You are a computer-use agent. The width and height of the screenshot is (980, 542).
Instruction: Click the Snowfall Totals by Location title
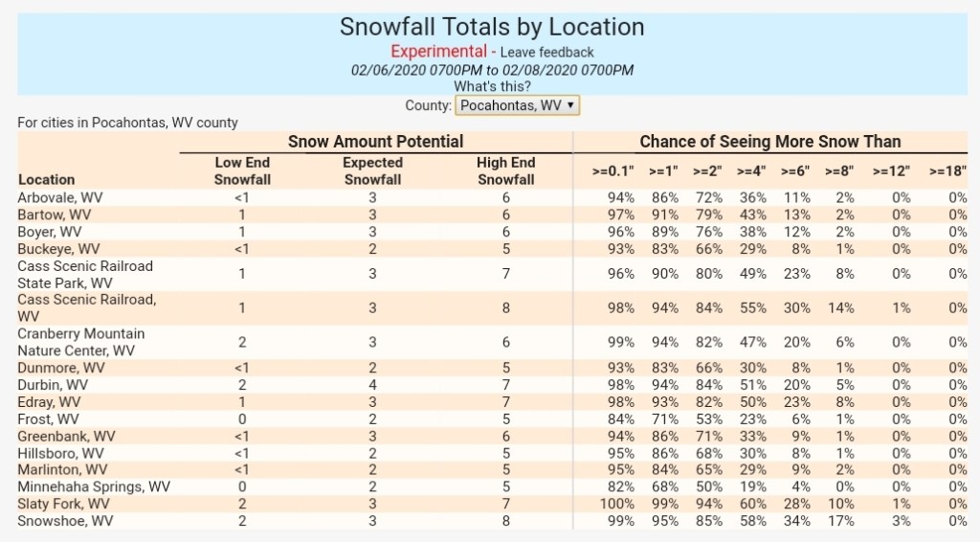(x=492, y=27)
